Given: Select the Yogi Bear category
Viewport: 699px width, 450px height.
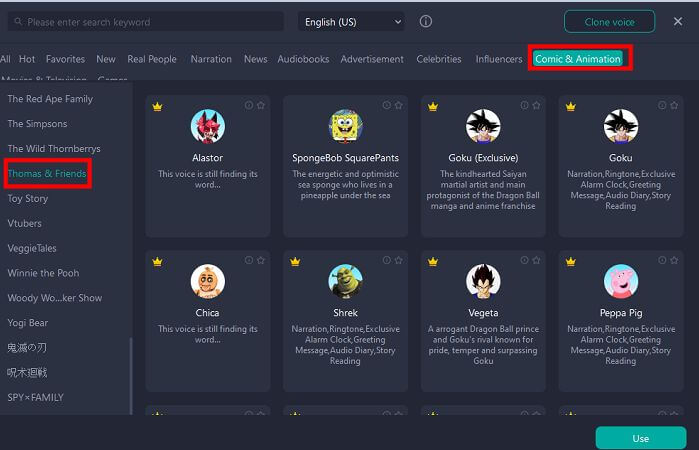Looking at the screenshot, I should point(28,323).
